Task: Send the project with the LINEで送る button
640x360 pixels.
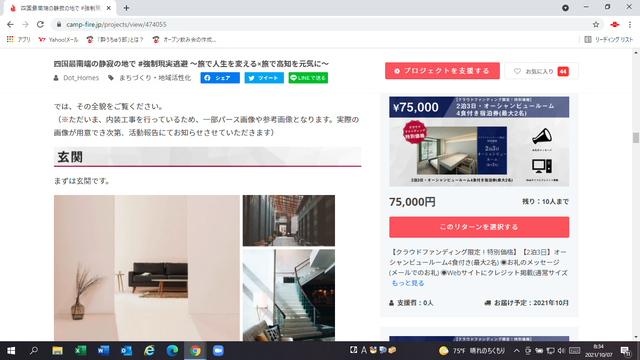Action: 308,78
